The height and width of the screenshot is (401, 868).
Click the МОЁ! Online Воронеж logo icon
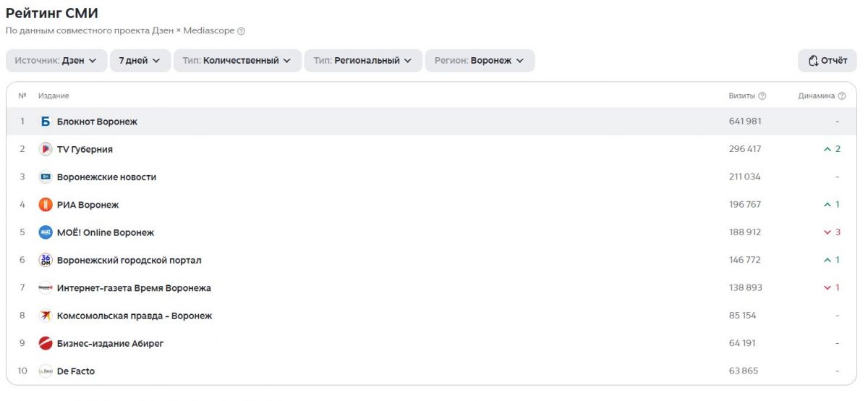pos(46,232)
